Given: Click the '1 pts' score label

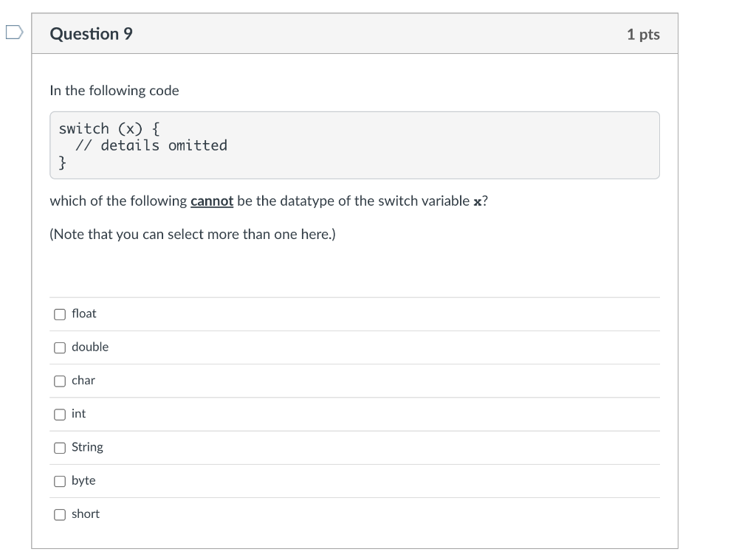Looking at the screenshot, I should (643, 35).
